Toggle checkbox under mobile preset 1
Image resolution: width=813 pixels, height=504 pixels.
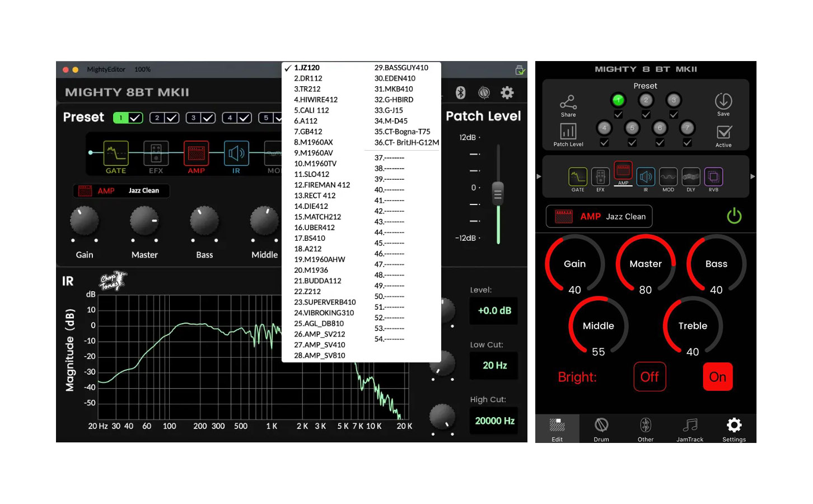[x=618, y=114]
